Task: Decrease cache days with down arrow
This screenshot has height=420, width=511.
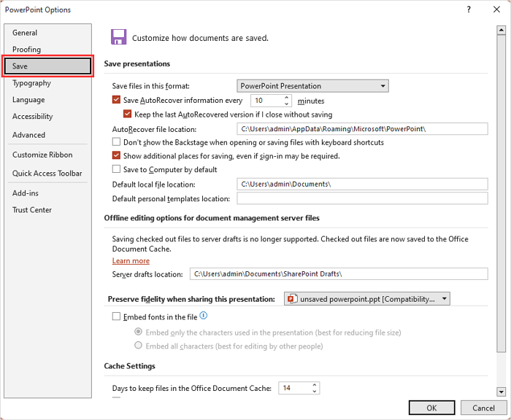Action: [315, 392]
